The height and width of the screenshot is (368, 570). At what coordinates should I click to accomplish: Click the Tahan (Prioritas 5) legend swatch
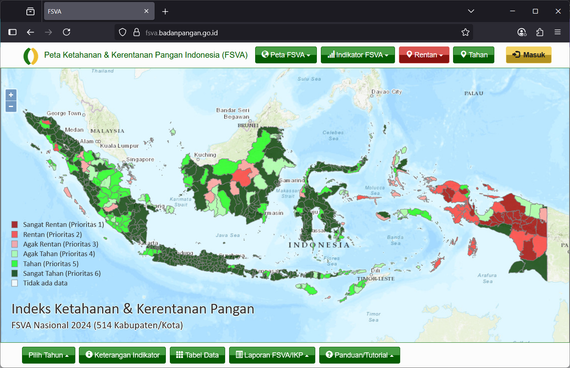coord(15,264)
